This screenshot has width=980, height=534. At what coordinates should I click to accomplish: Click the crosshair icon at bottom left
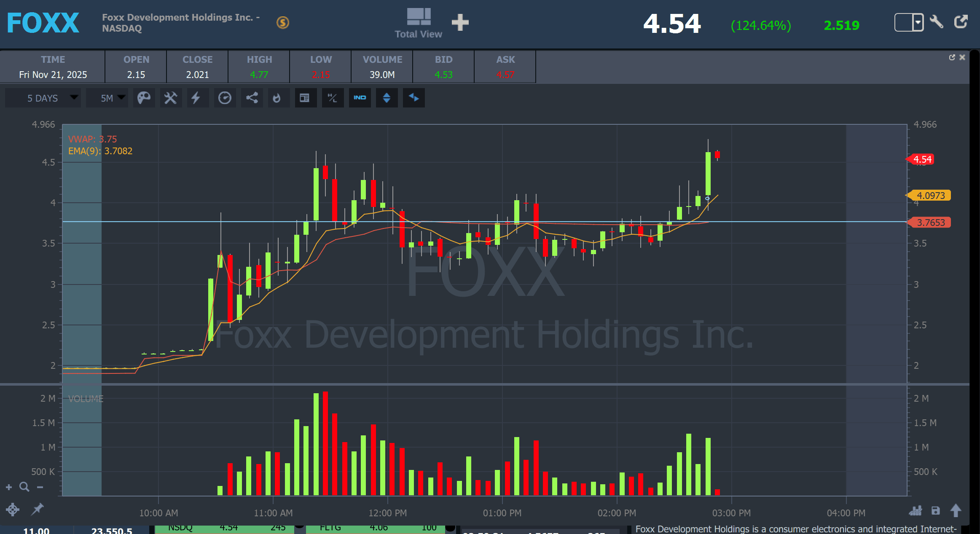pyautogui.click(x=13, y=509)
